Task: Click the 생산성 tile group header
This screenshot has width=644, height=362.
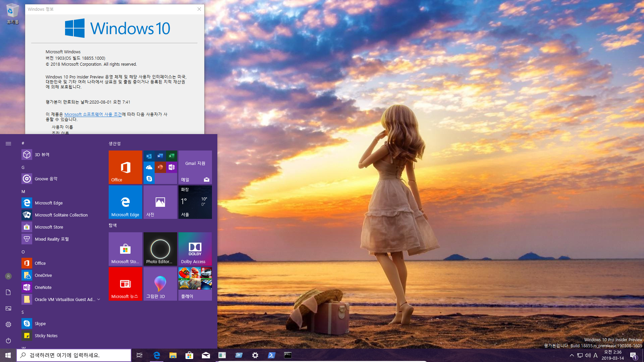Action: pyautogui.click(x=115, y=143)
